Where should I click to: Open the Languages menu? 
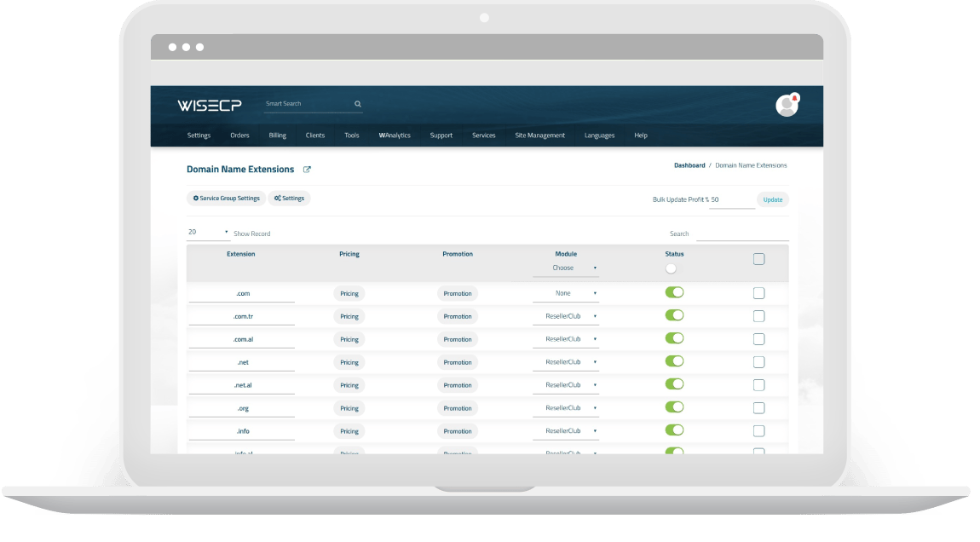pyautogui.click(x=599, y=135)
